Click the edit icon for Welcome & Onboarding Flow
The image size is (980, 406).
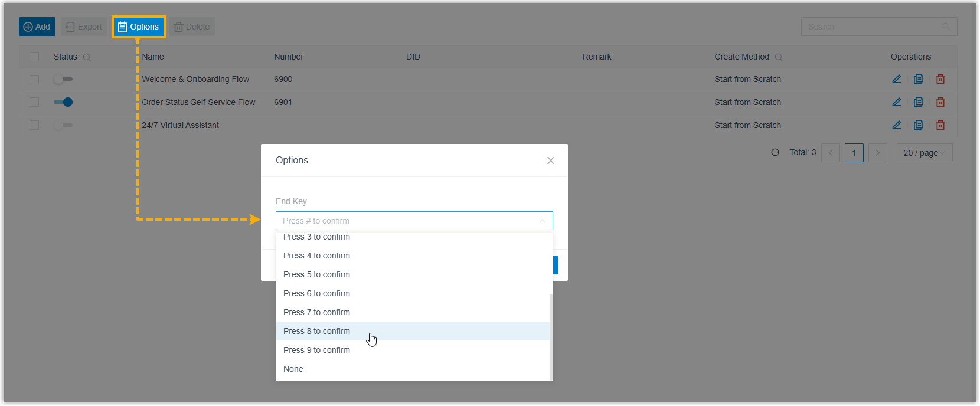tap(896, 79)
